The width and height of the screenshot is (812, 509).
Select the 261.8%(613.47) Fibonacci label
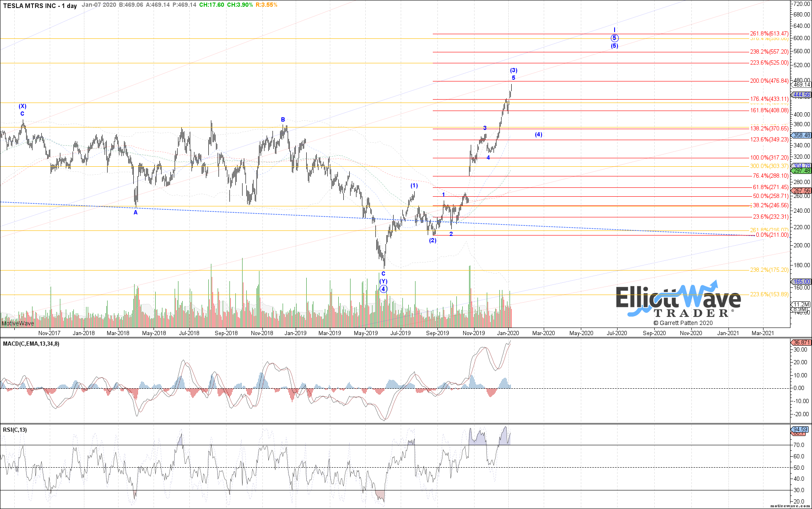769,34
